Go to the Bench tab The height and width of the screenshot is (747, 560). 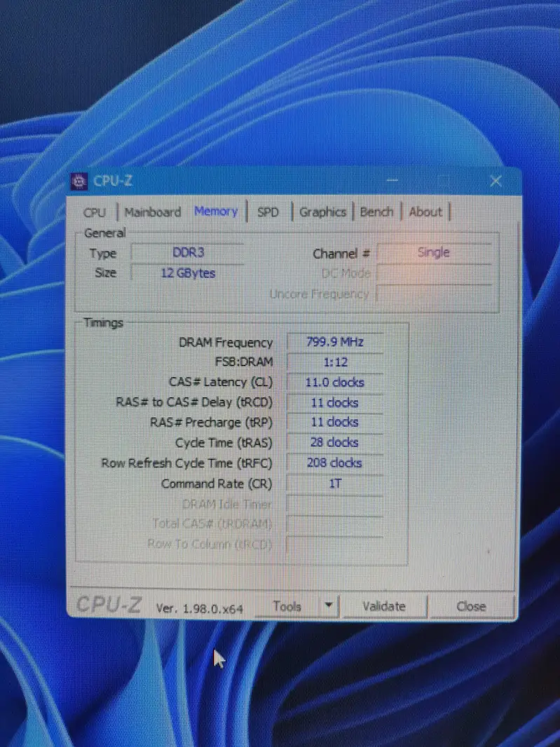point(376,212)
